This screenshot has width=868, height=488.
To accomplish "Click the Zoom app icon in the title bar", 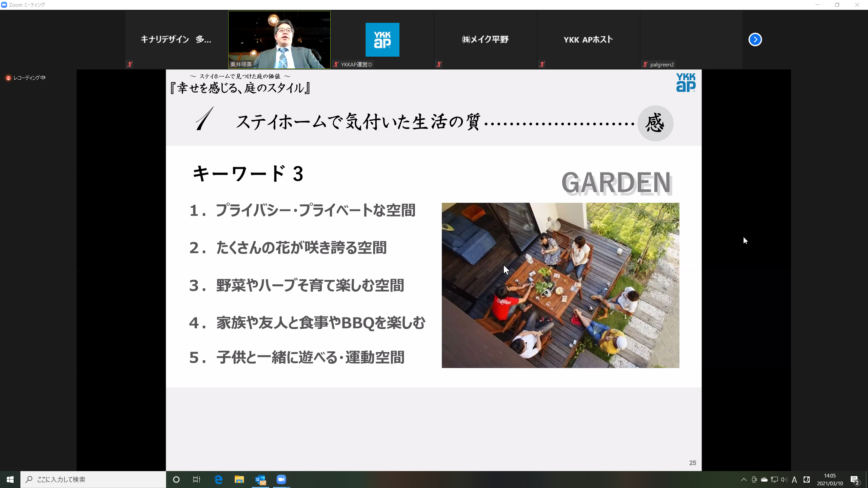I will tap(4, 5).
